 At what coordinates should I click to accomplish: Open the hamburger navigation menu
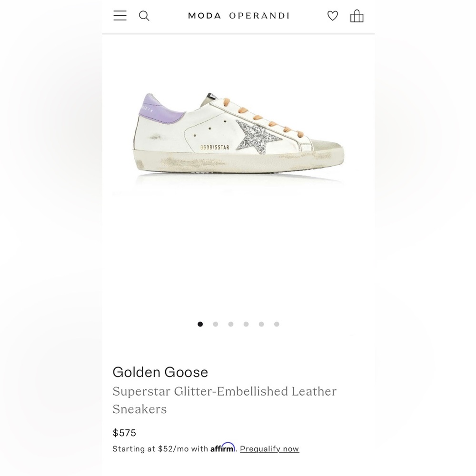[119, 15]
